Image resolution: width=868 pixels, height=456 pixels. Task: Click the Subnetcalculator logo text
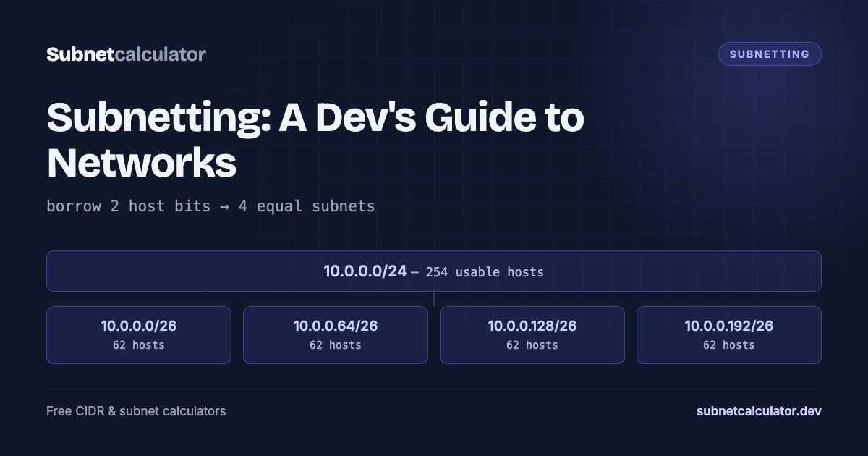[x=126, y=54]
